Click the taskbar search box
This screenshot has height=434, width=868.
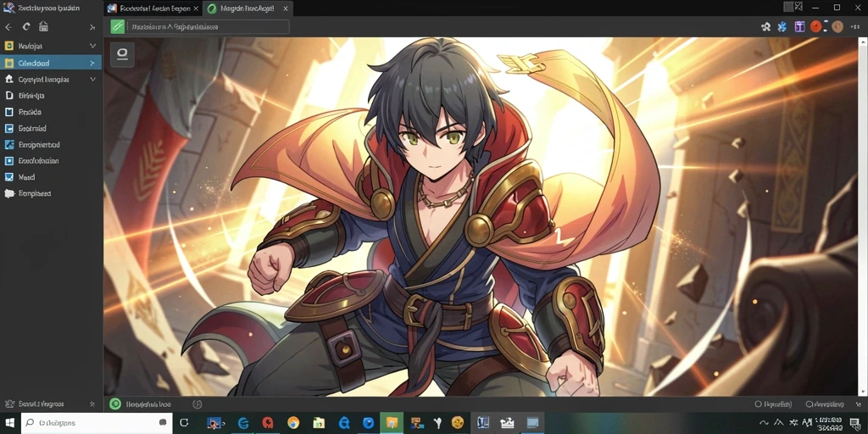[x=97, y=423]
